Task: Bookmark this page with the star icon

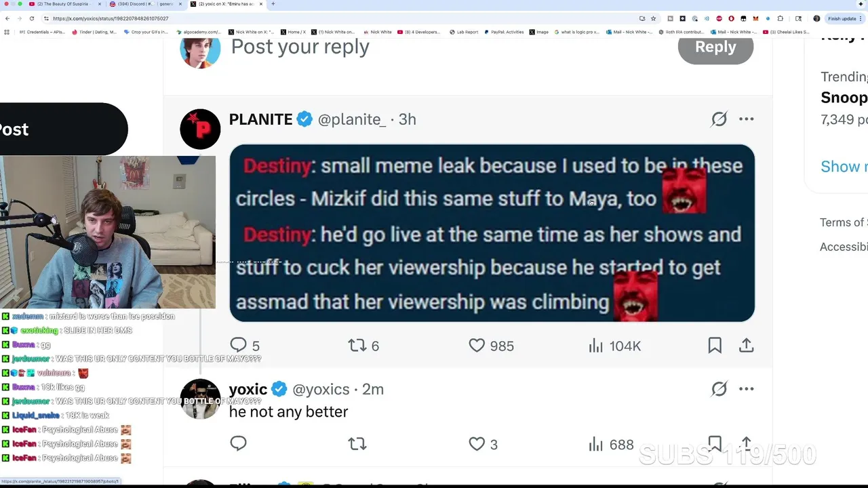Action: (653, 18)
